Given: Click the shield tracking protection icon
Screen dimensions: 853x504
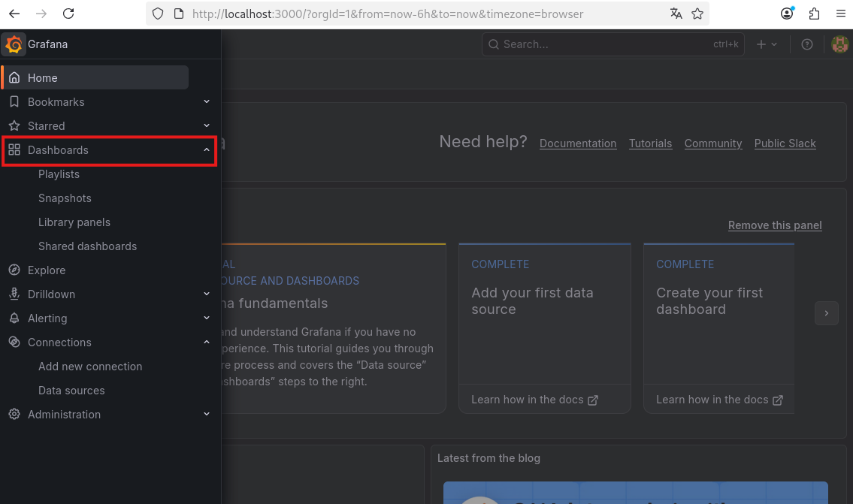Looking at the screenshot, I should 158,14.
